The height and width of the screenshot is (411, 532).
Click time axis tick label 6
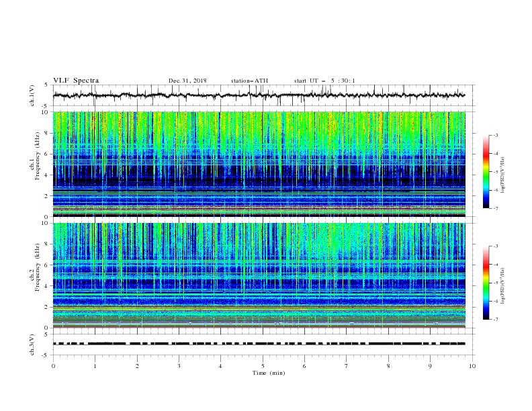(304, 366)
